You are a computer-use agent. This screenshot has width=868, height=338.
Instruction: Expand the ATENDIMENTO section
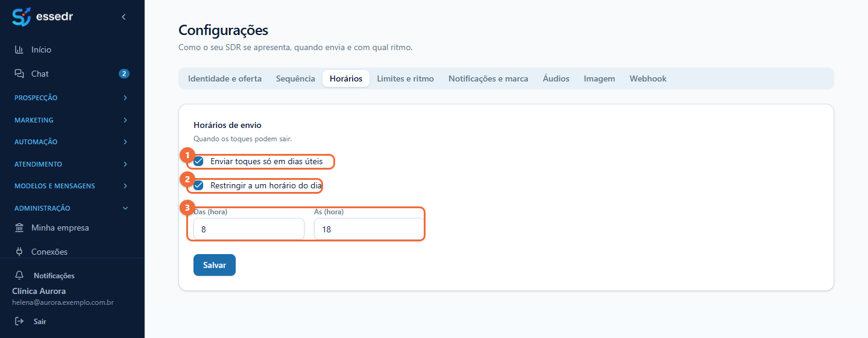coord(72,164)
